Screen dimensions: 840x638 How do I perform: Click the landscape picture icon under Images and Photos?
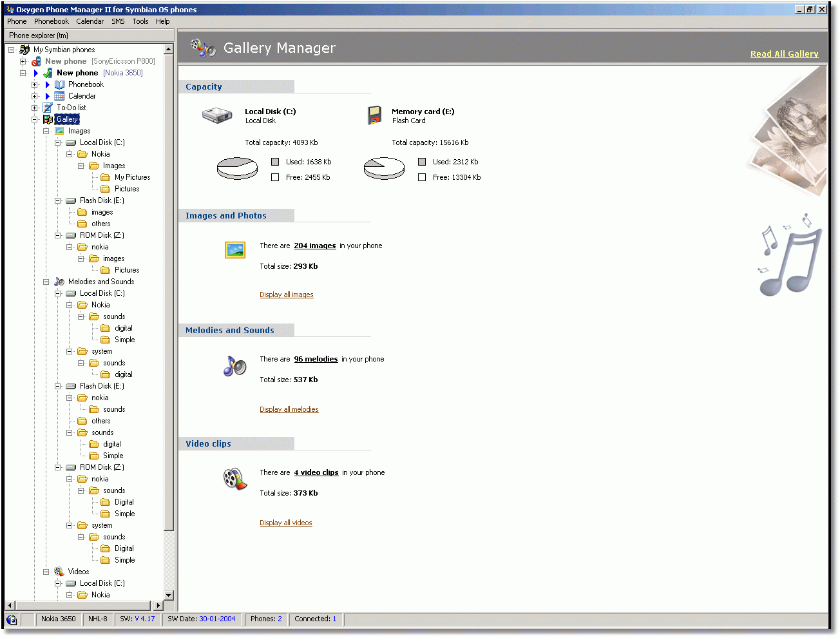point(235,249)
